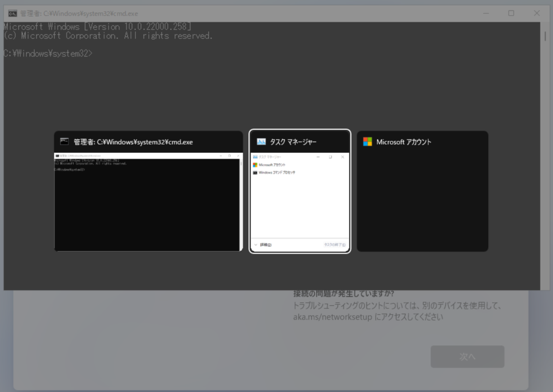This screenshot has height=392, width=553.
Task: Select the タスク マネージャー window thumbnail
Action: click(300, 191)
